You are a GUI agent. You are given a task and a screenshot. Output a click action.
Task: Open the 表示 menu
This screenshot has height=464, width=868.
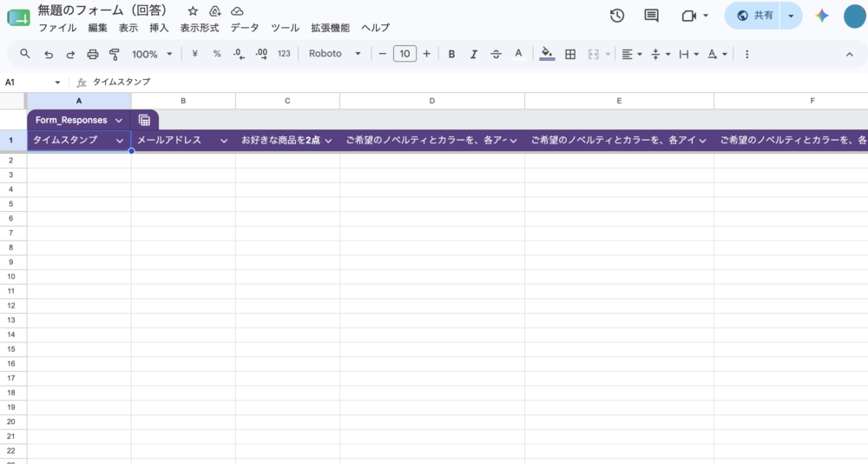128,28
